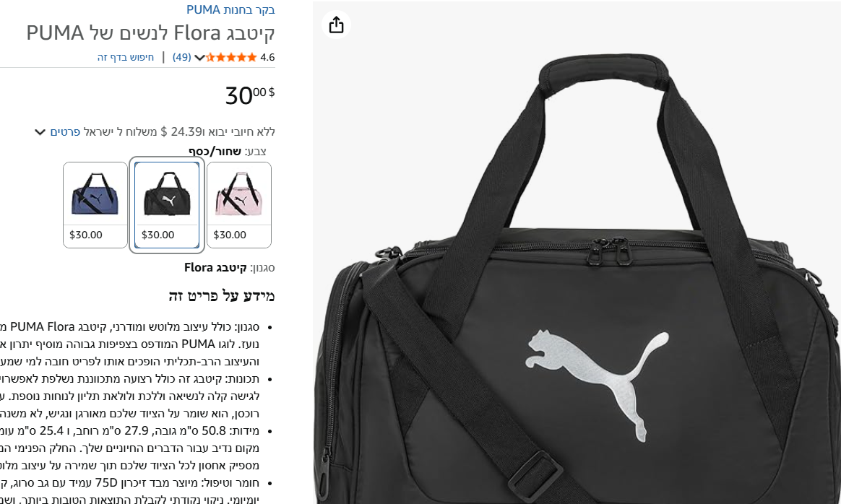Click the five-star rating icons
The height and width of the screenshot is (504, 841).
pos(231,57)
